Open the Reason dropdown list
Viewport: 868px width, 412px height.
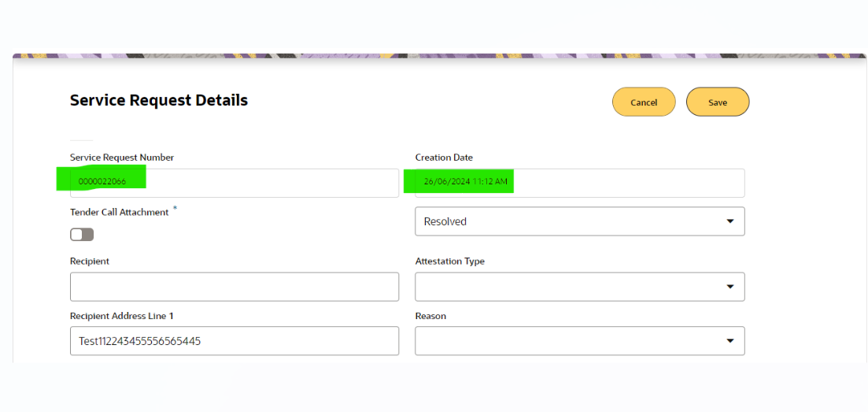[580, 341]
